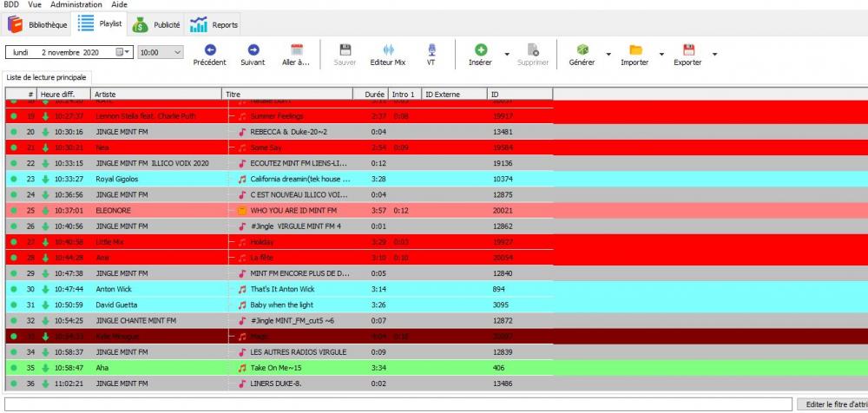Screen dimensions: 868x413
Task: Open the Bibliothèque tab
Action: click(37, 24)
